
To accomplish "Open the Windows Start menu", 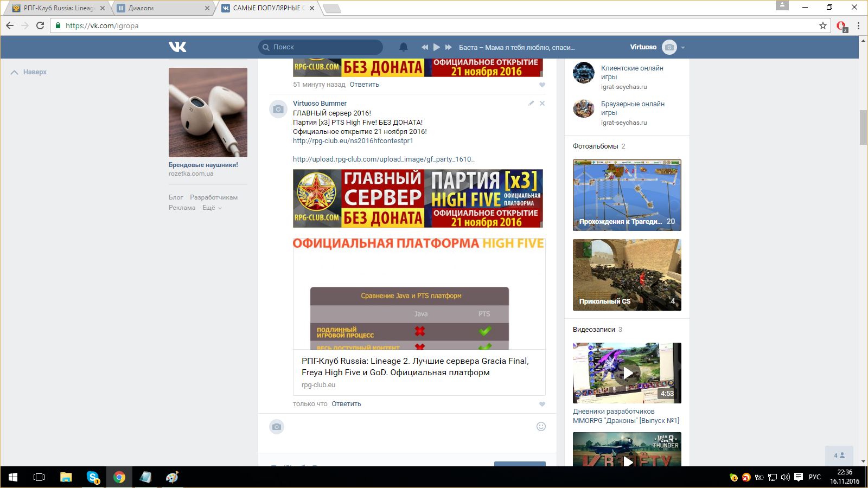I will 13,477.
